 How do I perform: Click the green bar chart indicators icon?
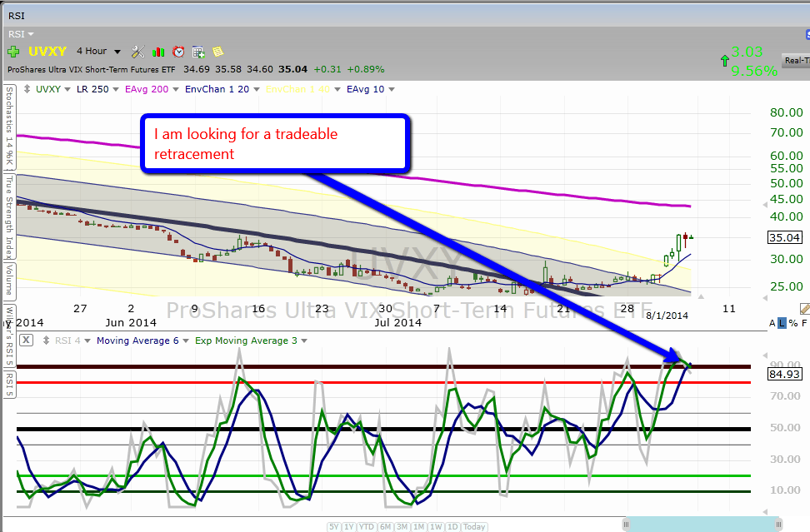pyautogui.click(x=157, y=52)
